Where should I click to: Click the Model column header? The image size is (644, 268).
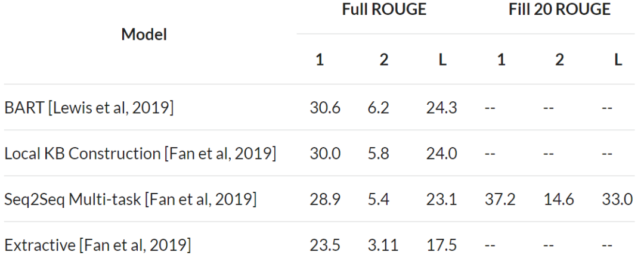144,35
